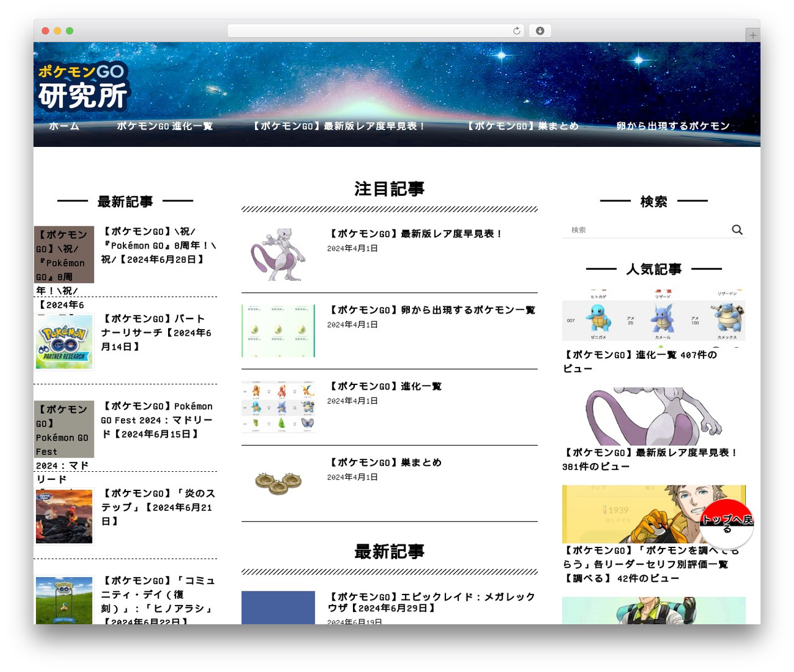The width and height of the screenshot is (794, 672).
Task: Open a new browser tab with plus
Action: 752,35
